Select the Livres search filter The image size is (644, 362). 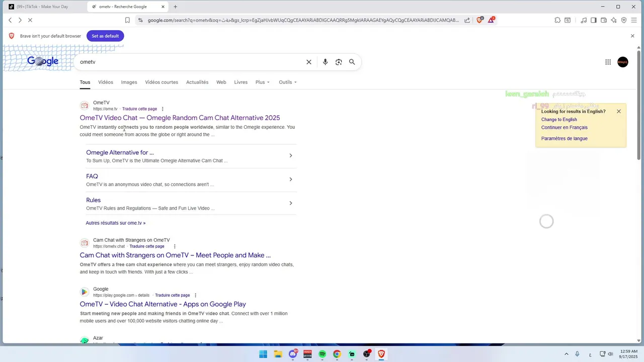pos(241,82)
